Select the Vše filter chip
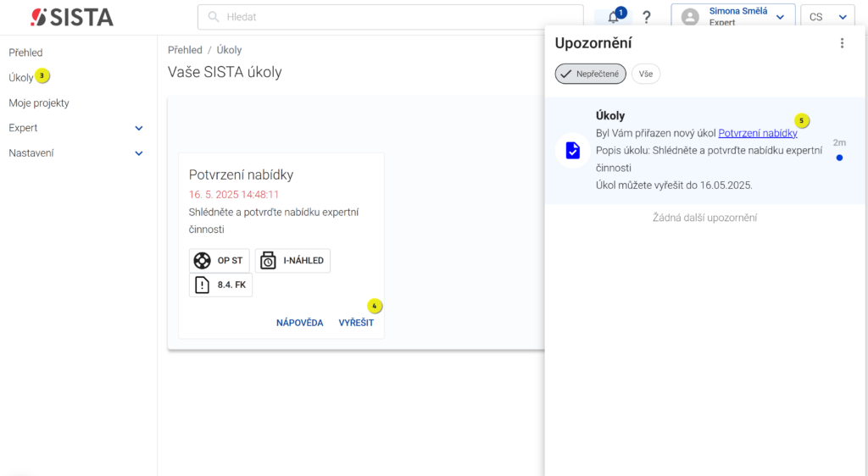868x476 pixels. pos(645,74)
